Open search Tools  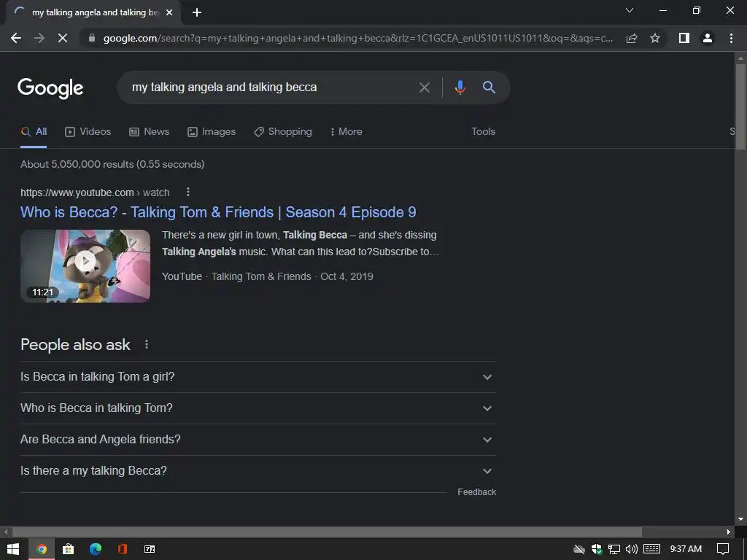coord(483,132)
